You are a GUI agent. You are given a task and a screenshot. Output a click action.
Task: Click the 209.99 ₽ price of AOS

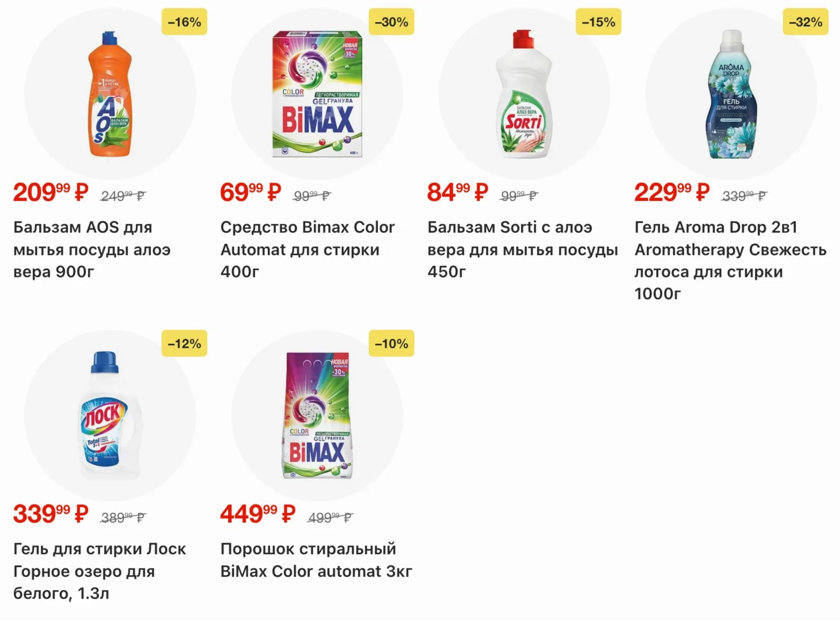point(50,192)
